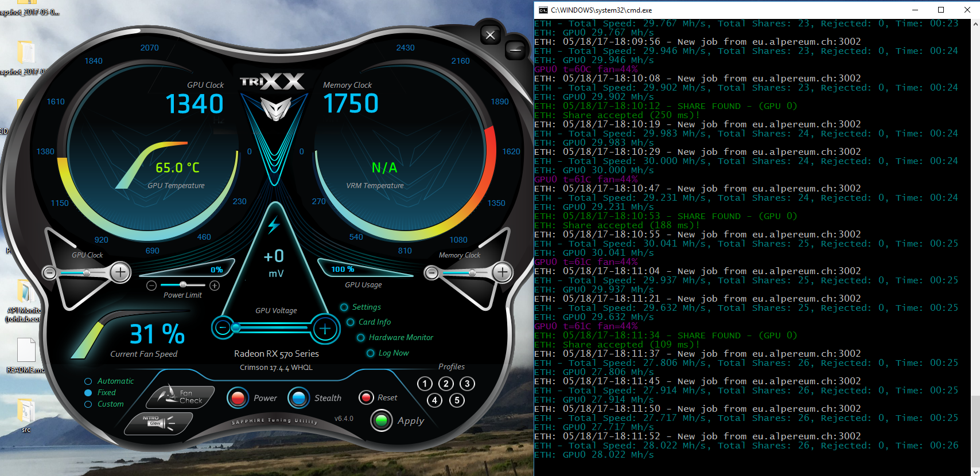Increase GPU Clock with plus button
The height and width of the screenshot is (476, 980).
pos(120,272)
